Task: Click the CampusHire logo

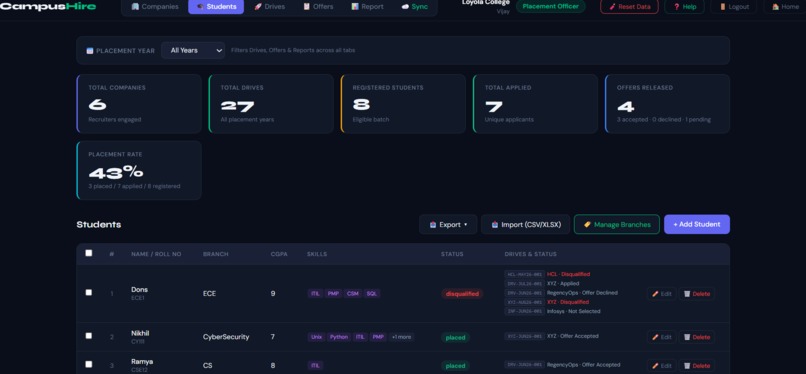Action: pyautogui.click(x=48, y=6)
